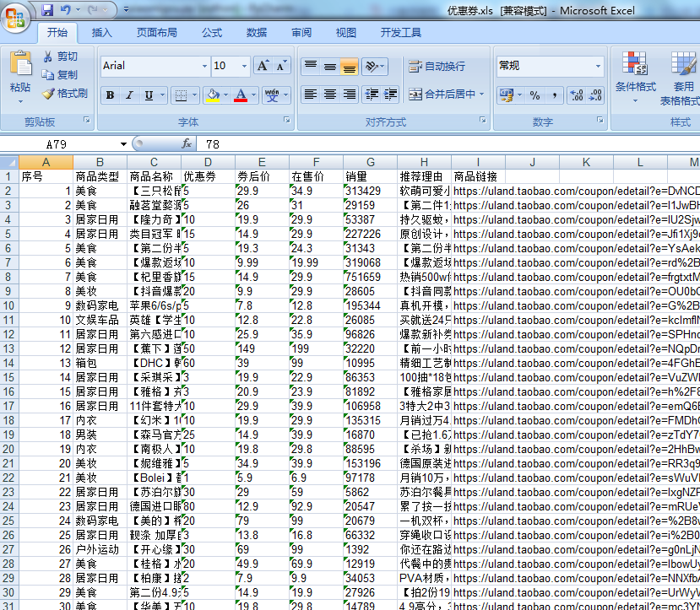This screenshot has width=700, height=610.
Task: Toggle underline formatting
Action: coord(149,95)
